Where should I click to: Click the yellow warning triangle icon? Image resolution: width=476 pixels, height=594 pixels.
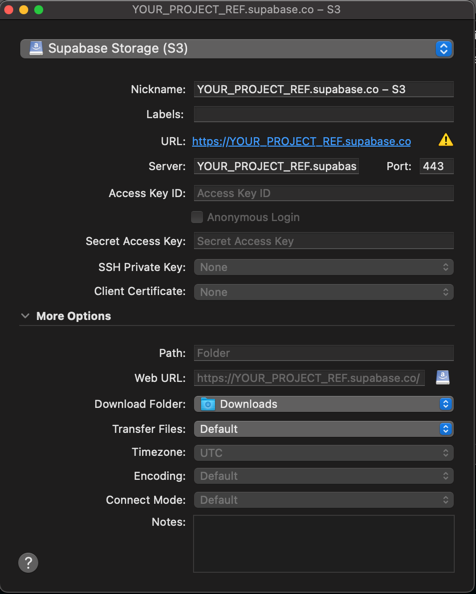pos(446,140)
